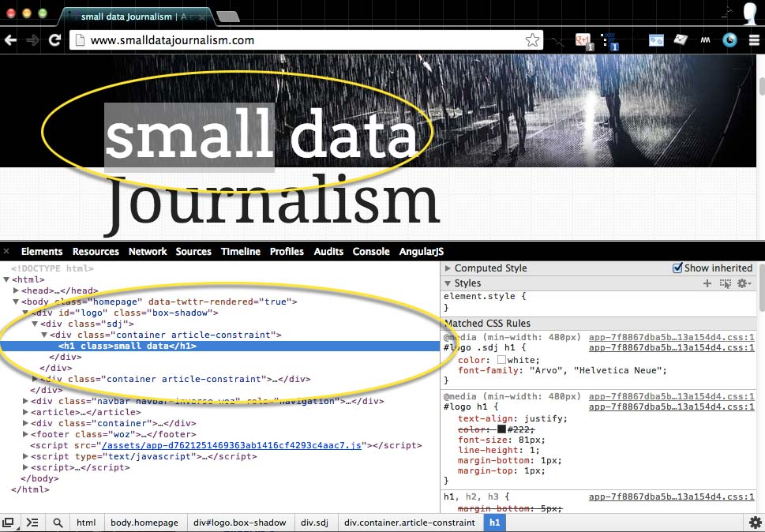Select the div class container node
Image resolution: width=765 pixels, height=532 pixels.
click(113, 423)
